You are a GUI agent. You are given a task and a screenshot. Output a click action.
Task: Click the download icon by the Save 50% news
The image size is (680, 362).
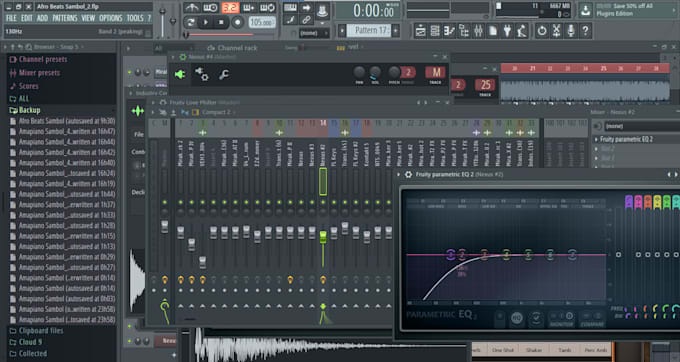coord(585,10)
